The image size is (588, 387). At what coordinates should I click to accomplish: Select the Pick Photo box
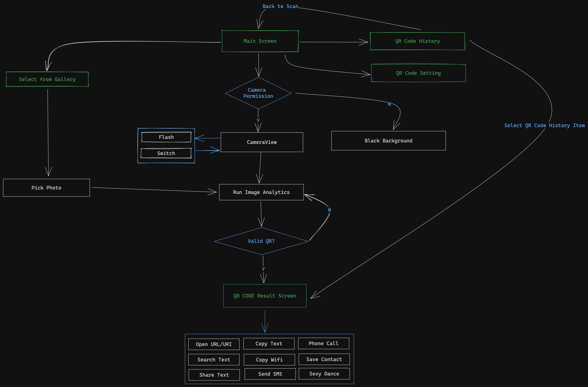click(x=46, y=188)
